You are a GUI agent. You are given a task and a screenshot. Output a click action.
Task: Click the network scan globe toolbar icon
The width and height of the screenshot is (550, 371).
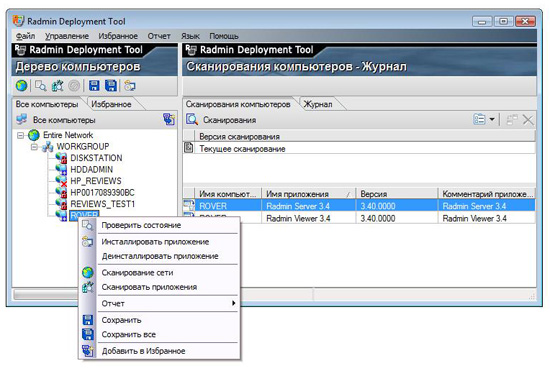pyautogui.click(x=21, y=86)
